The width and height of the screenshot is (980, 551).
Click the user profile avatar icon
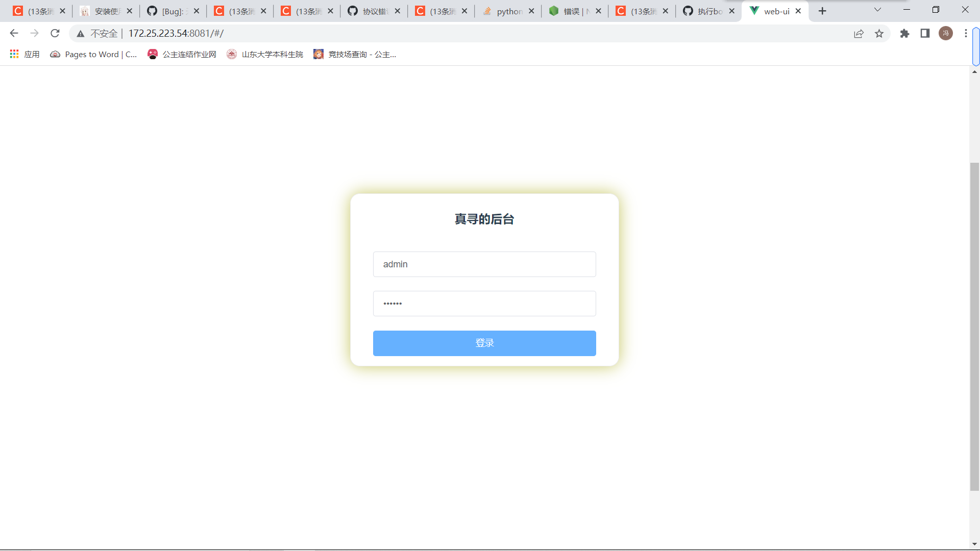click(x=946, y=33)
